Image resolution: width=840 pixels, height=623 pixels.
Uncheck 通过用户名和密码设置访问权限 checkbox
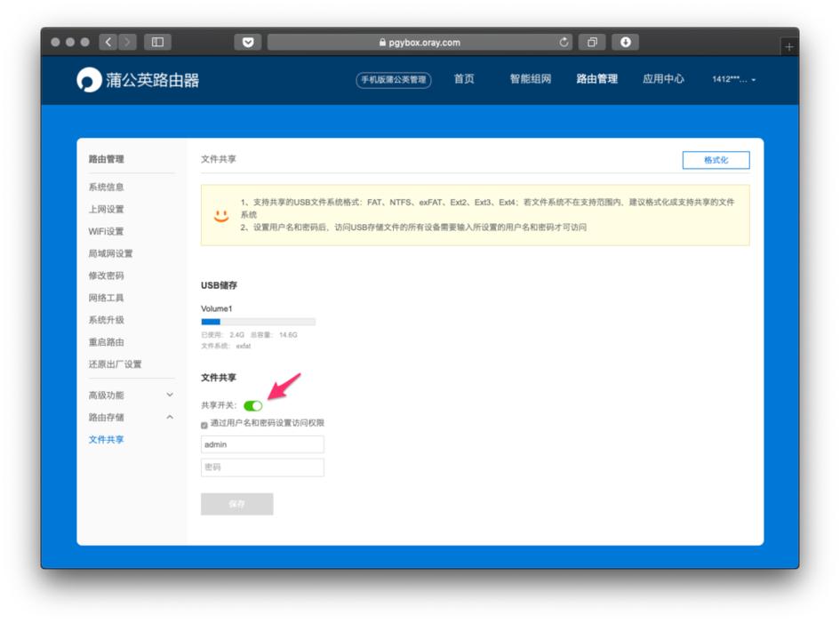coord(204,425)
